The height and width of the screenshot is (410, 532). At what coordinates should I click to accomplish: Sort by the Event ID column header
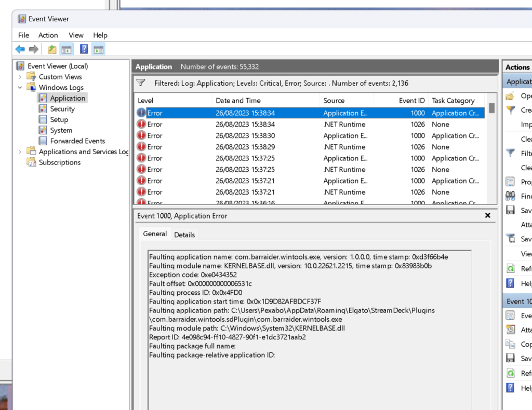pyautogui.click(x=401, y=101)
